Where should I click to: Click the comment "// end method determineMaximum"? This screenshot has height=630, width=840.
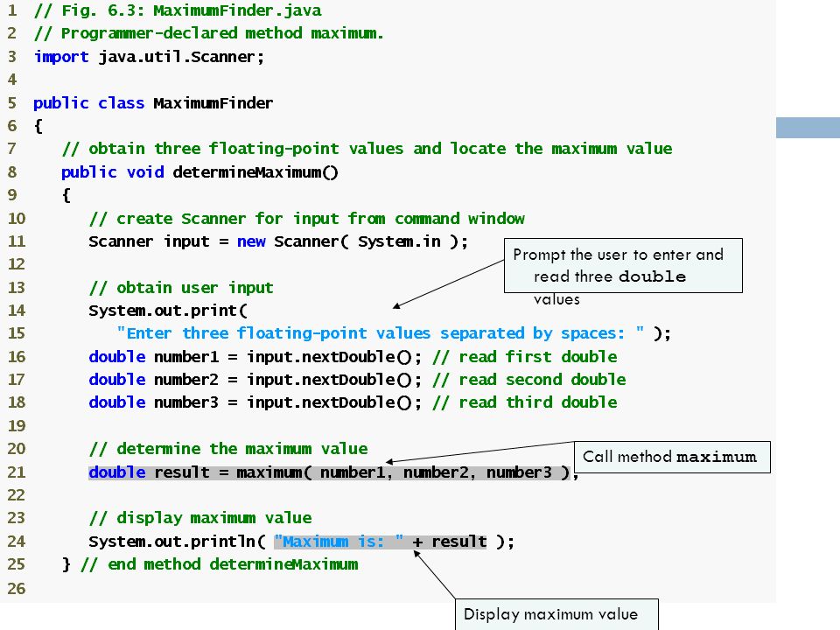pyautogui.click(x=220, y=564)
